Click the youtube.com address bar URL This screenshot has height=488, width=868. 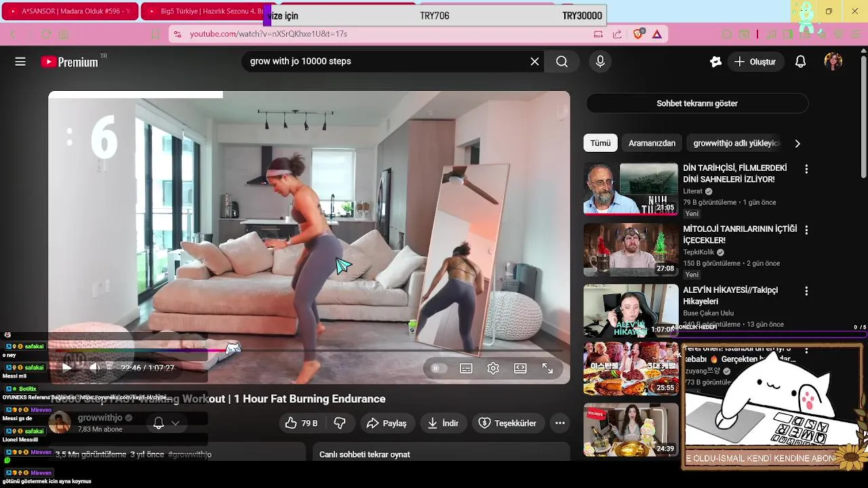tap(269, 34)
